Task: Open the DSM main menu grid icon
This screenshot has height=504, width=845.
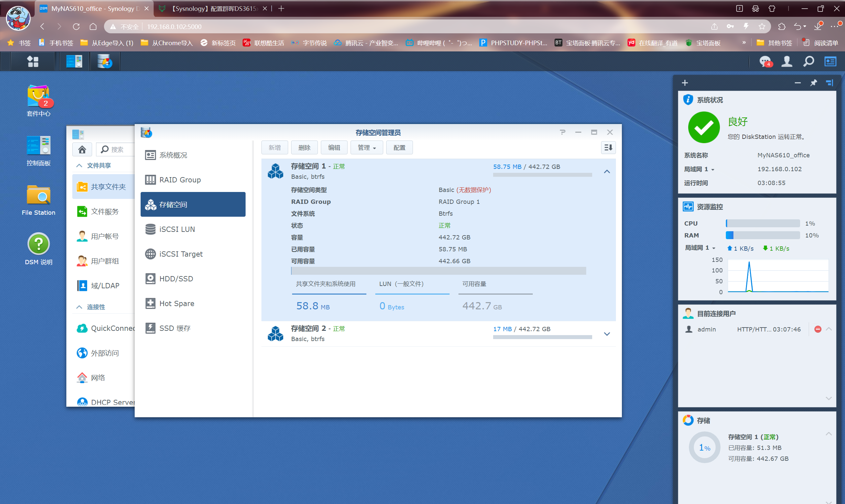Action: point(33,61)
